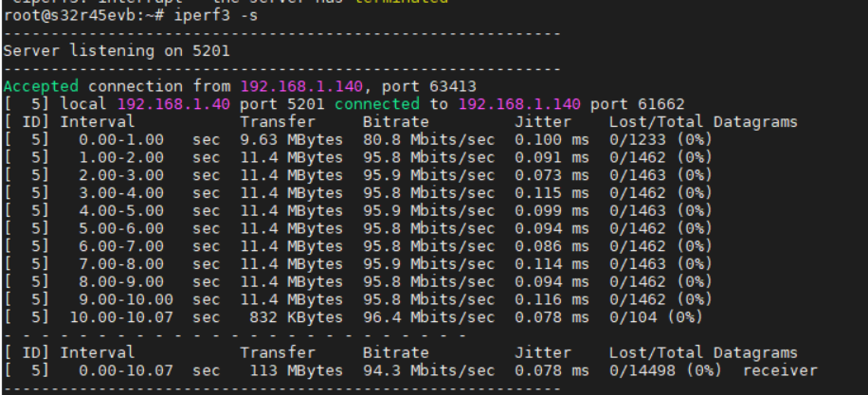Viewport: 868px width, 395px height.
Task: Click jitter value '0.073 ms'
Action: pyautogui.click(x=552, y=175)
